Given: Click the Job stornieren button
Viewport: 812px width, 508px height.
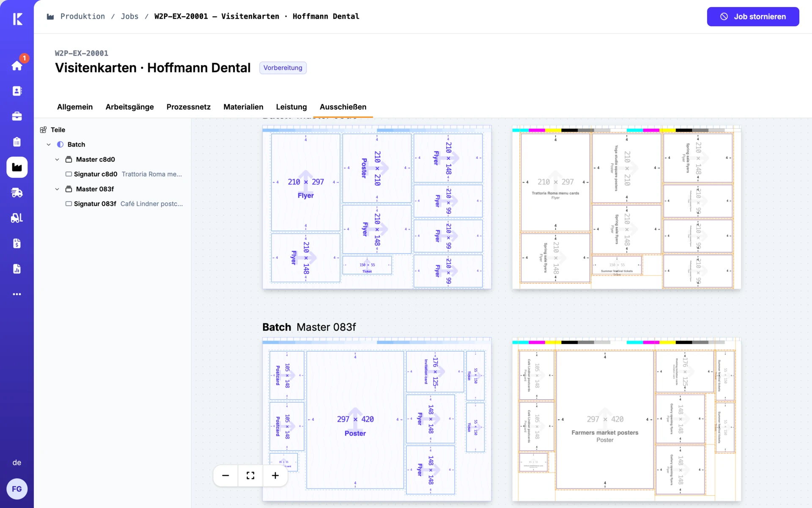Looking at the screenshot, I should tap(753, 17).
